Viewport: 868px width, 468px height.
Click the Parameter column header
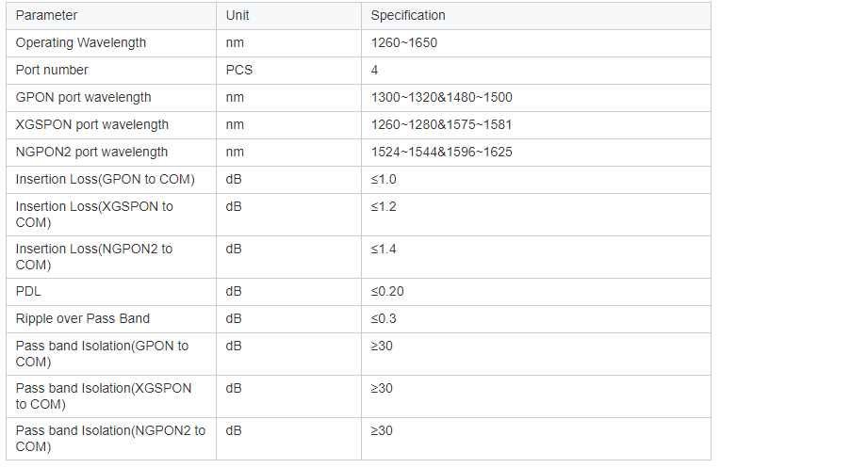coord(46,15)
